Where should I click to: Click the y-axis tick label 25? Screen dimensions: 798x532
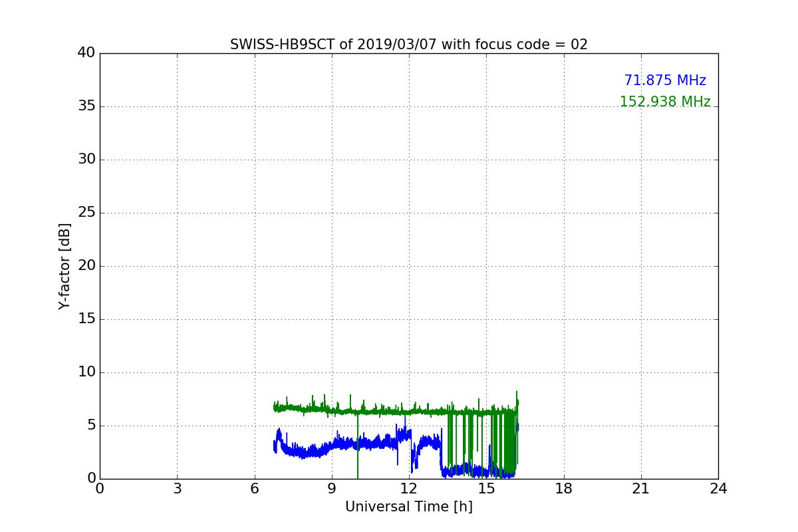[86, 213]
